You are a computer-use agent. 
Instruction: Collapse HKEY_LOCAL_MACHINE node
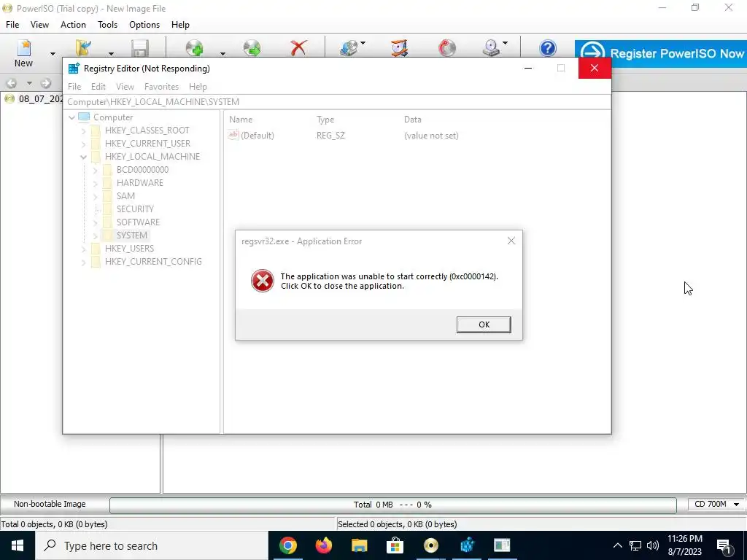pos(84,157)
